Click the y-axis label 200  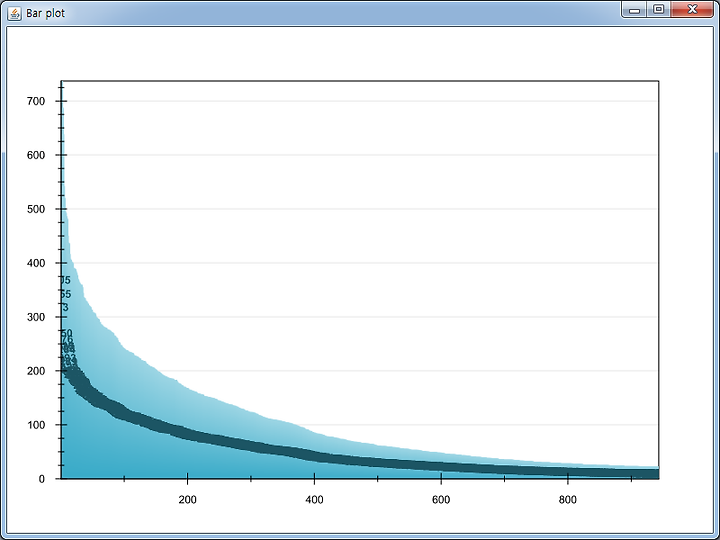(x=36, y=371)
